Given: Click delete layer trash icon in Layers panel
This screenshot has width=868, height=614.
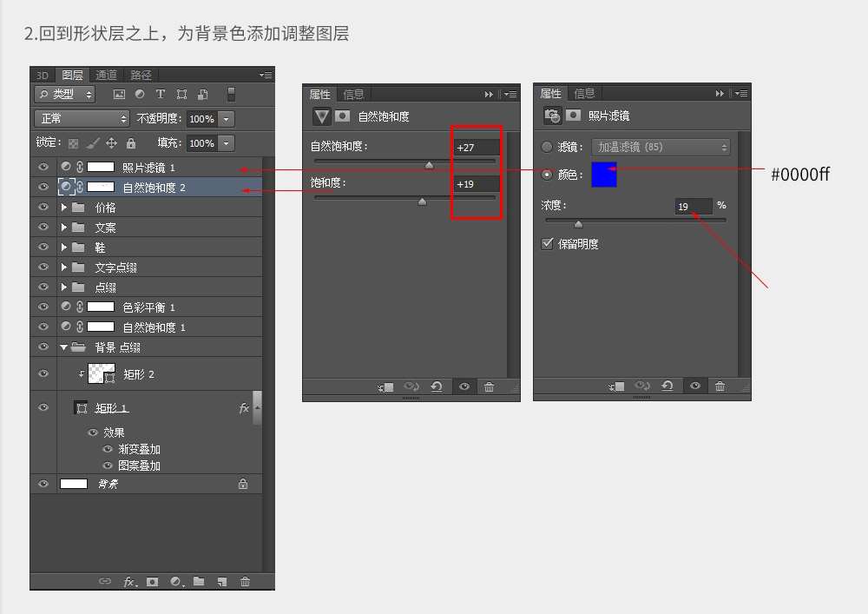Looking at the screenshot, I should tap(246, 581).
